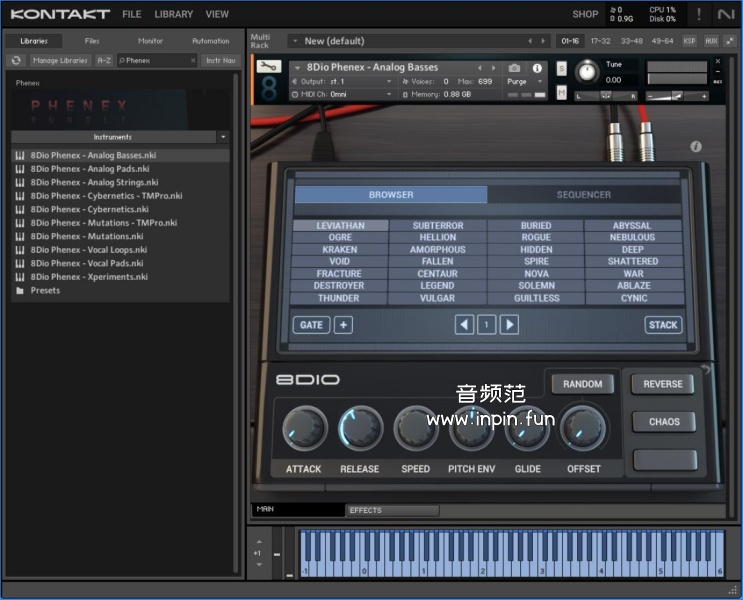The image size is (743, 600).
Task: Switch to the SEQUENCER tab
Action: pyautogui.click(x=583, y=195)
